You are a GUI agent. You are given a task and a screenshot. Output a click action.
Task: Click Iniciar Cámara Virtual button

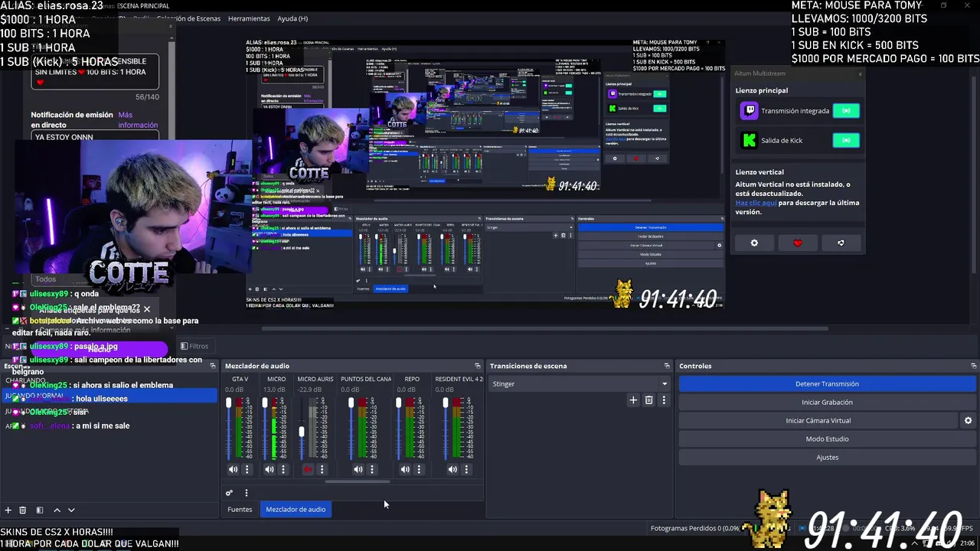tap(818, 420)
